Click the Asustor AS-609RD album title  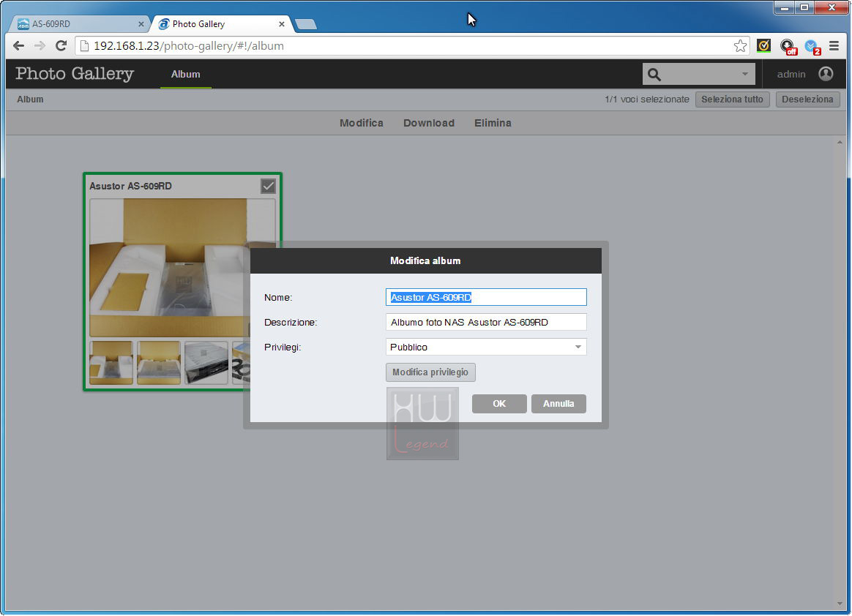130,187
